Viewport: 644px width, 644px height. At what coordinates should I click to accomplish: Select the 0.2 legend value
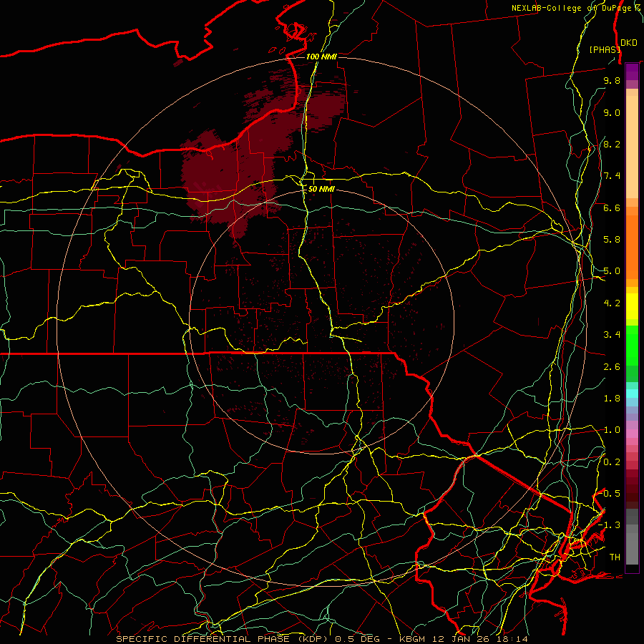(612, 462)
